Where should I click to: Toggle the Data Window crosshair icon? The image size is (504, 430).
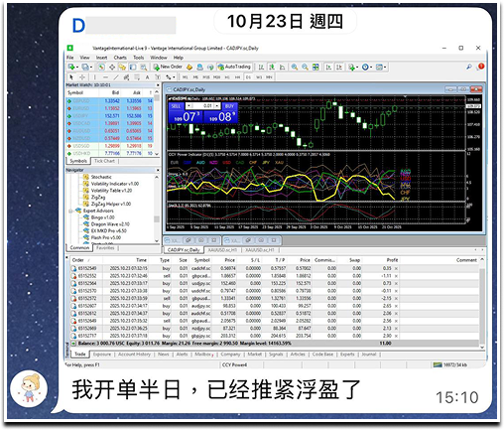[112, 68]
